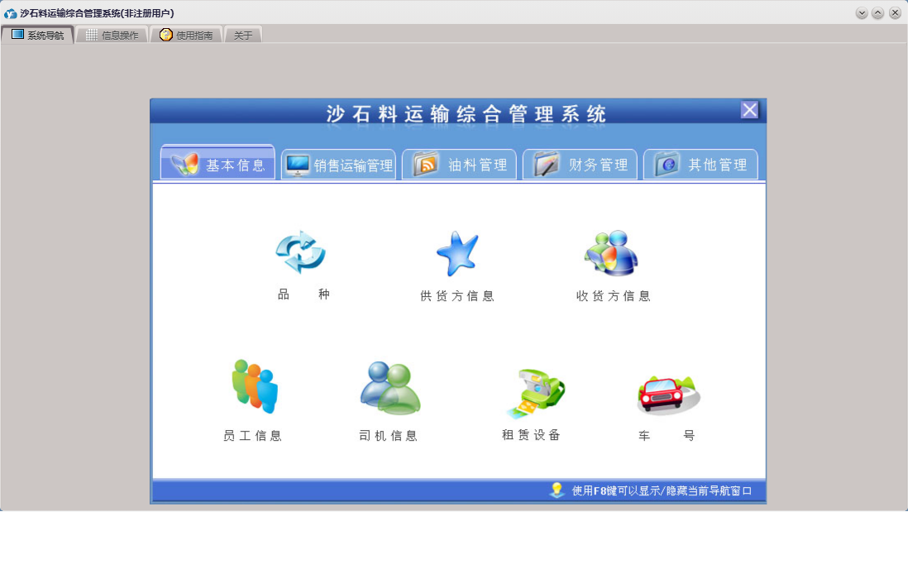Click the 品种 text label
The image size is (908, 588).
pos(304,294)
